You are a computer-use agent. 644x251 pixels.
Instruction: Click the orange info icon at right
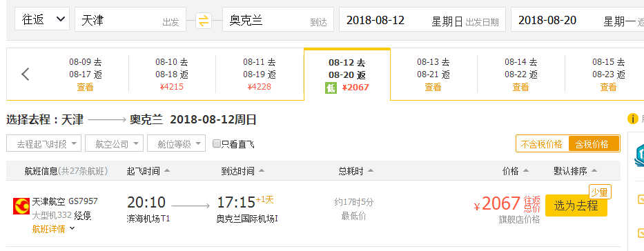(x=632, y=119)
